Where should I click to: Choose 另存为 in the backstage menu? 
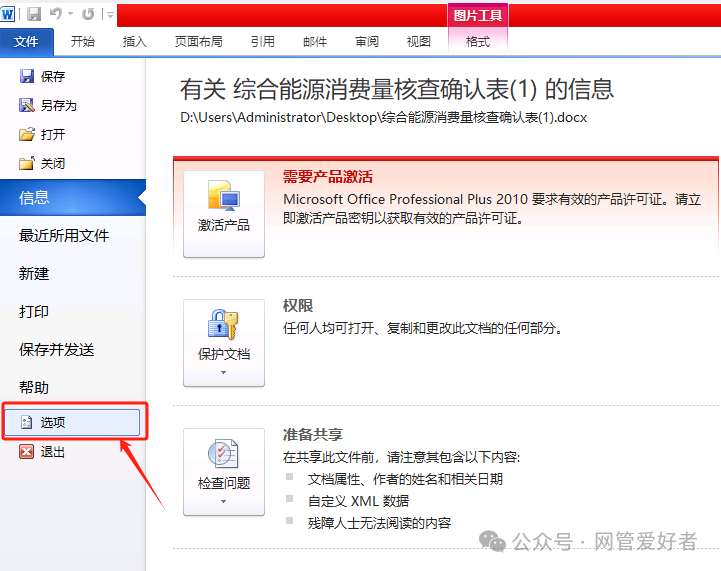pos(58,105)
